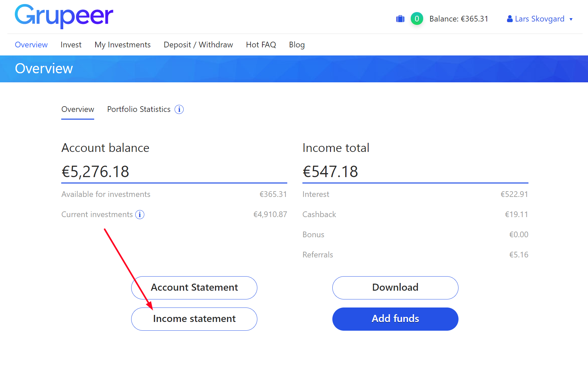Click the Account Statement button

pyautogui.click(x=194, y=288)
